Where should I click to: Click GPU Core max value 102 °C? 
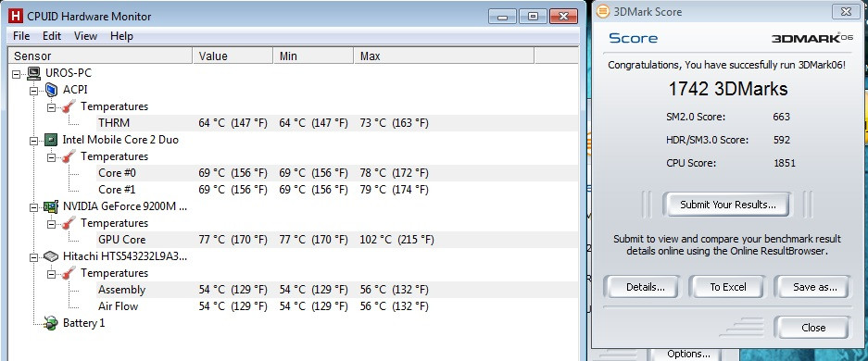pos(396,240)
